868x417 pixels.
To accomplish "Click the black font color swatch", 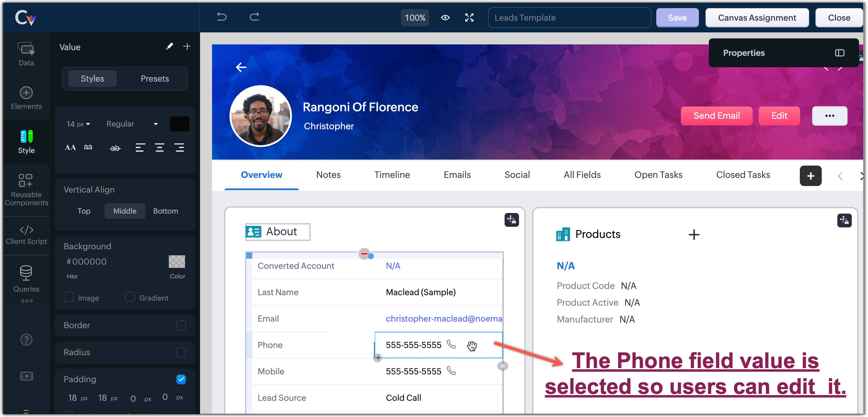I will click(x=179, y=124).
